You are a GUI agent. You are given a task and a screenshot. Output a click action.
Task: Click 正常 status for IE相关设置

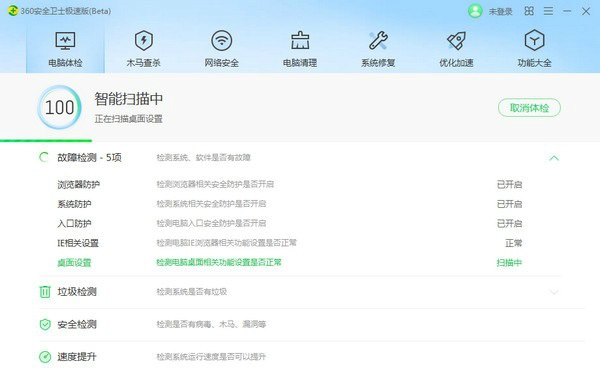(514, 243)
